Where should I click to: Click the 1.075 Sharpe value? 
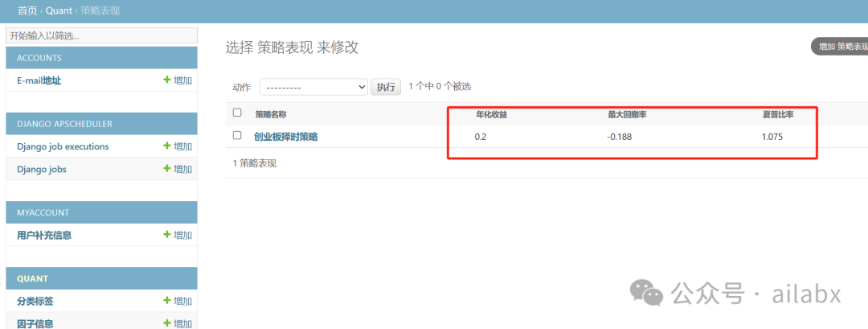click(772, 137)
